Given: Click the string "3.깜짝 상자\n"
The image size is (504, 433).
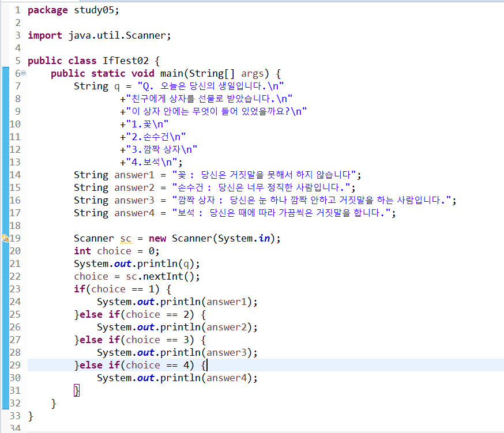Looking at the screenshot, I should click(161, 149).
